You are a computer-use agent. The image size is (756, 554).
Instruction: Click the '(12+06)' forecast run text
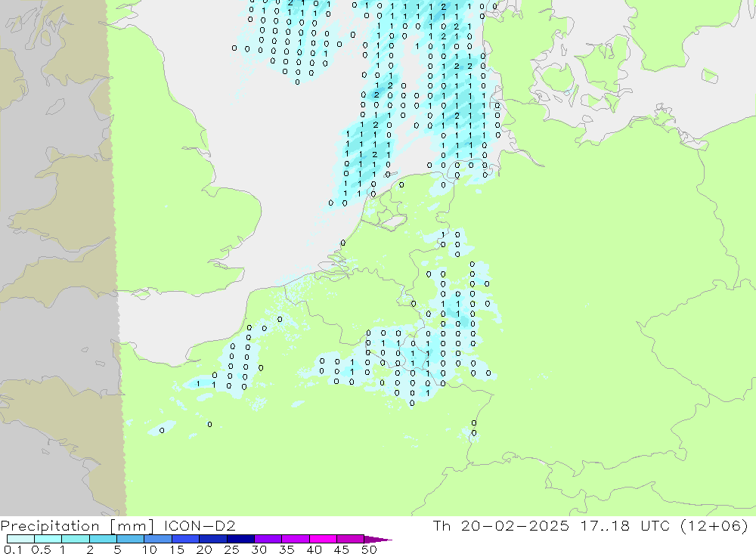(x=714, y=525)
